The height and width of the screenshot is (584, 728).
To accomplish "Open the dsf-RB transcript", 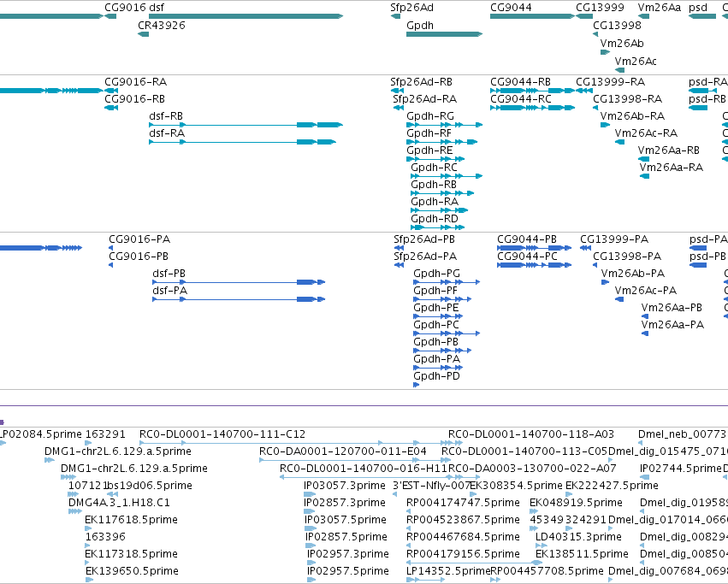I will coord(166,116).
